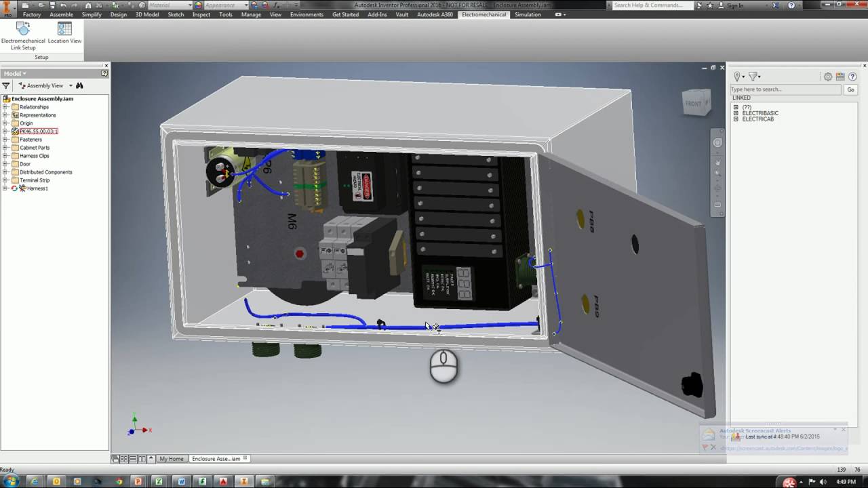
Task: Click the Sign In button
Action: 735,5
